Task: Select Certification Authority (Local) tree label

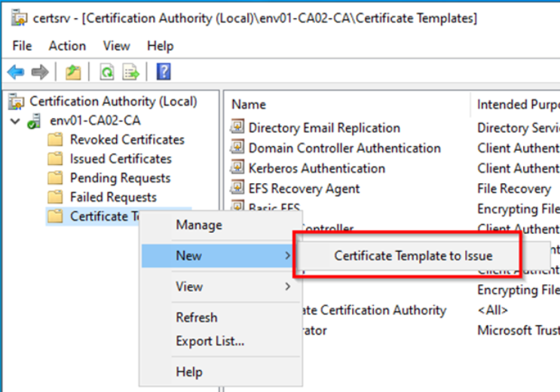Action: 113,102
